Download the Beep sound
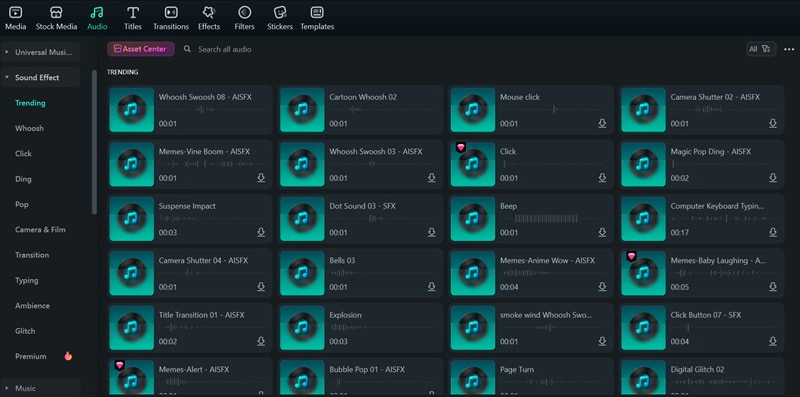Image resolution: width=800 pixels, height=397 pixels. (x=602, y=232)
